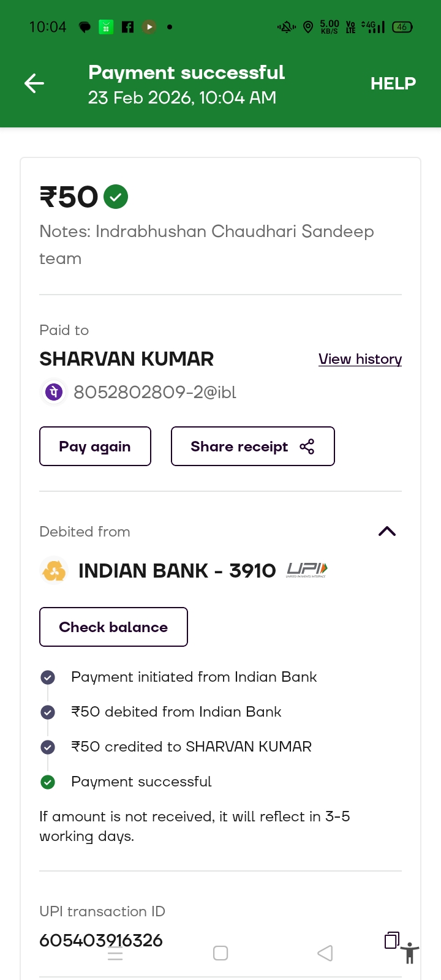Tap the green payment success checkmark
This screenshot has width=441, height=980.
pos(116,197)
